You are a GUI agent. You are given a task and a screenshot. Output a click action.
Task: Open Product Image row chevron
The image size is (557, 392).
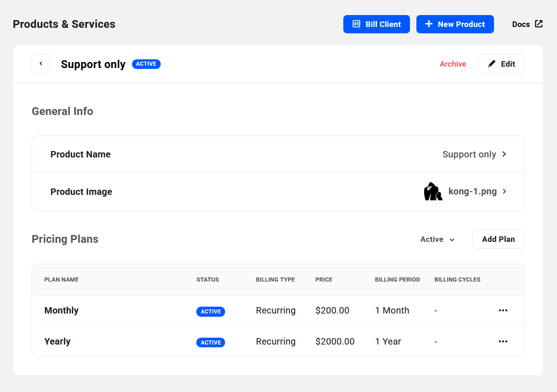point(504,192)
